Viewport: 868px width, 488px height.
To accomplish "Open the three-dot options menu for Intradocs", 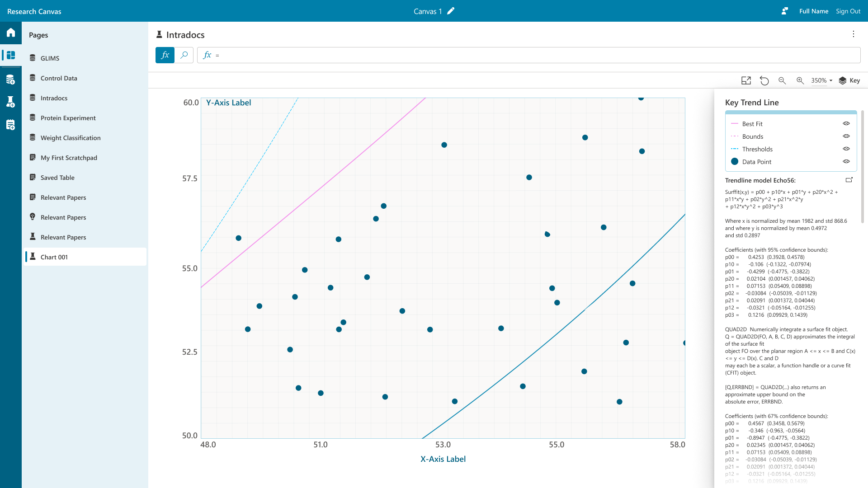I will click(x=853, y=34).
